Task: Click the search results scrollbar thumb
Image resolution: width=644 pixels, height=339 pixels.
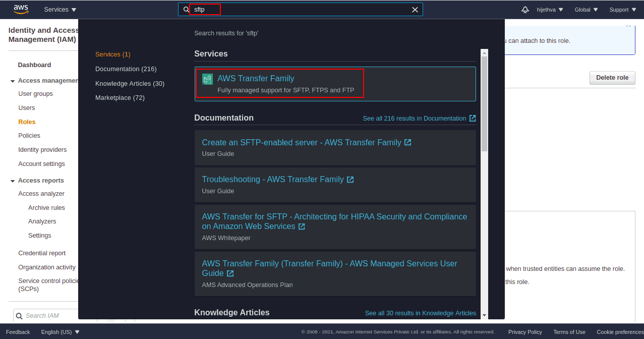Action: (484, 103)
